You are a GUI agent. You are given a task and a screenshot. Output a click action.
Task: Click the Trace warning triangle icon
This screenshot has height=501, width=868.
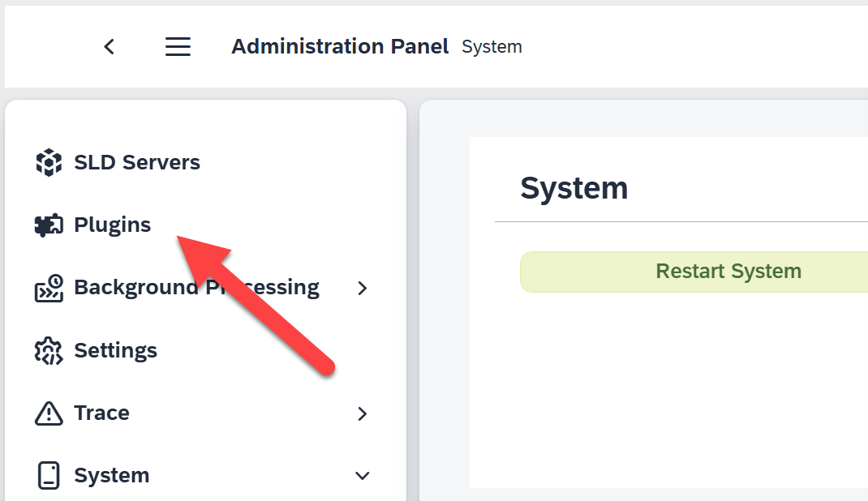[49, 413]
